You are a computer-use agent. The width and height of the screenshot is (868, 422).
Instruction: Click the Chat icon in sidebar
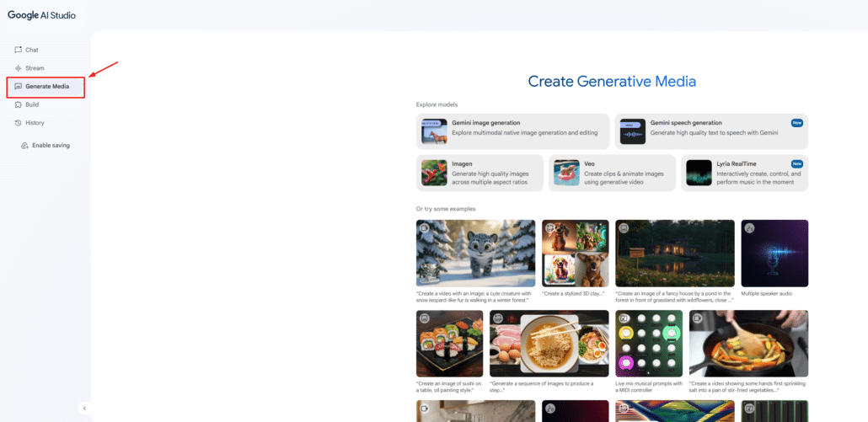pyautogui.click(x=19, y=50)
